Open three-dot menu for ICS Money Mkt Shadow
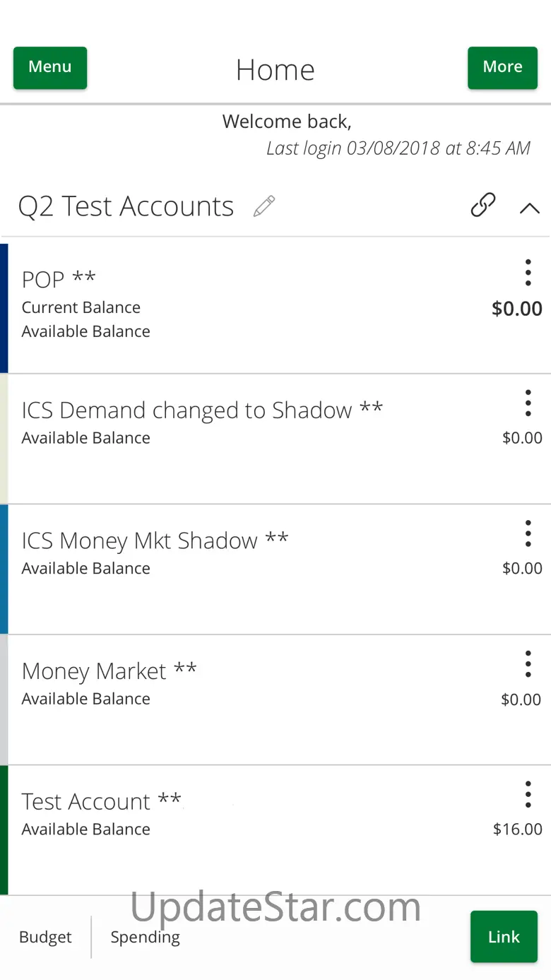This screenshot has height=980, width=551. pos(528,533)
